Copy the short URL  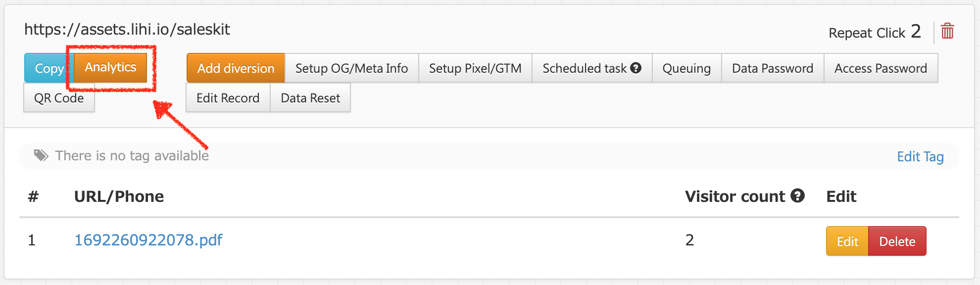click(x=49, y=68)
